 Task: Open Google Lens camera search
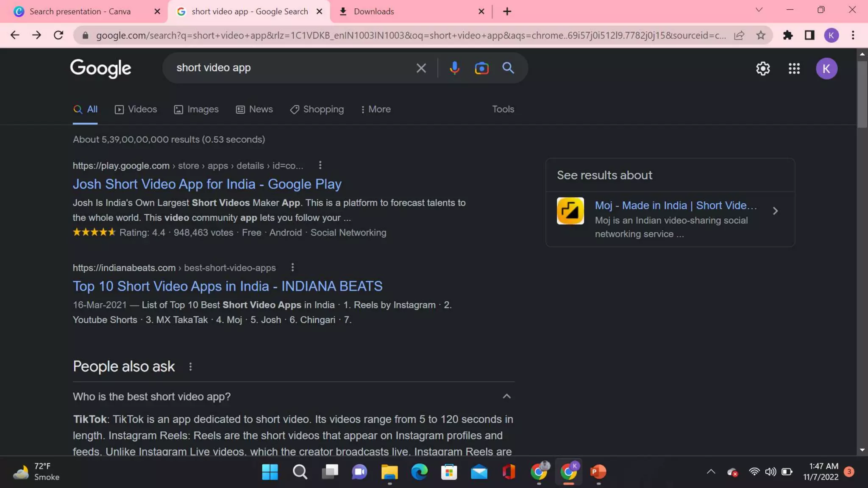click(x=481, y=68)
